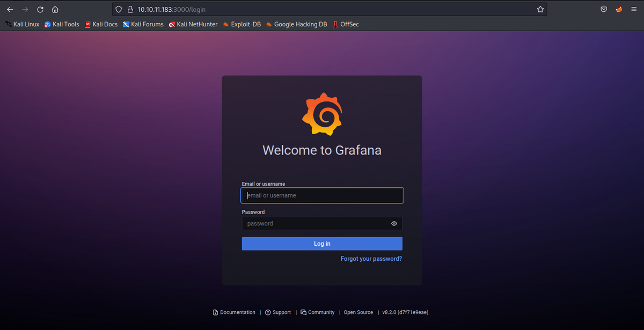Click the Log in button
Screen dimensions: 644x330
tap(322, 244)
